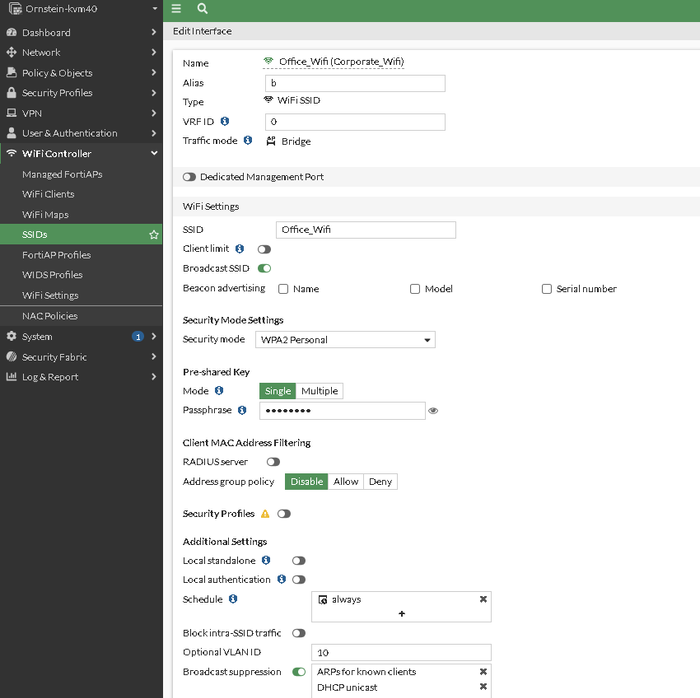Open FortiAP Profiles in the sidebar

click(x=56, y=255)
